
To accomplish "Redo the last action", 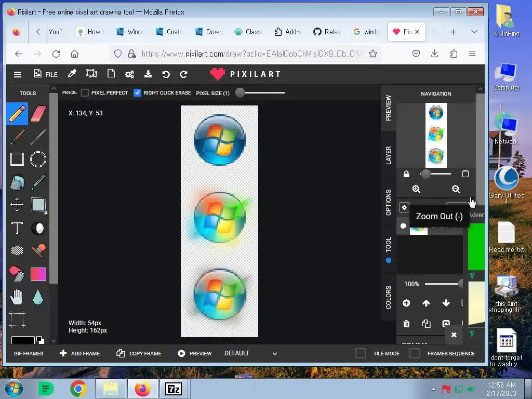I will point(183,74).
